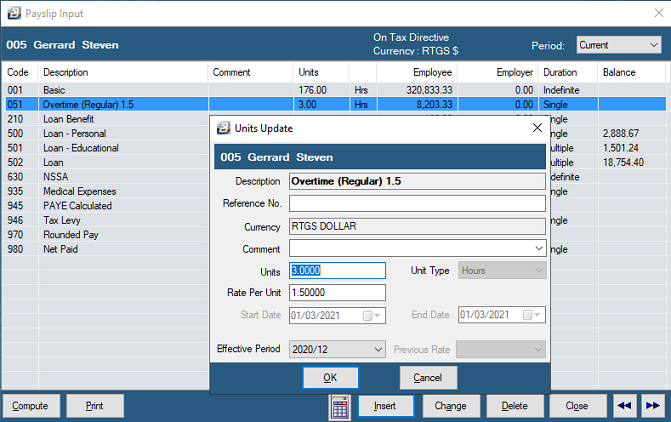This screenshot has width=671, height=422.
Task: Click the Compute button
Action: click(x=31, y=406)
